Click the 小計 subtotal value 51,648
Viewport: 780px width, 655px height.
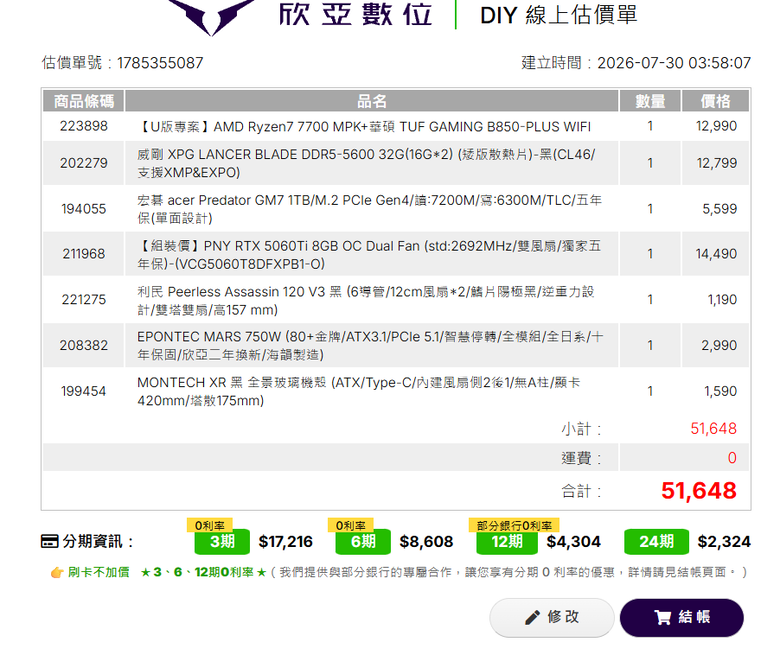tap(713, 429)
